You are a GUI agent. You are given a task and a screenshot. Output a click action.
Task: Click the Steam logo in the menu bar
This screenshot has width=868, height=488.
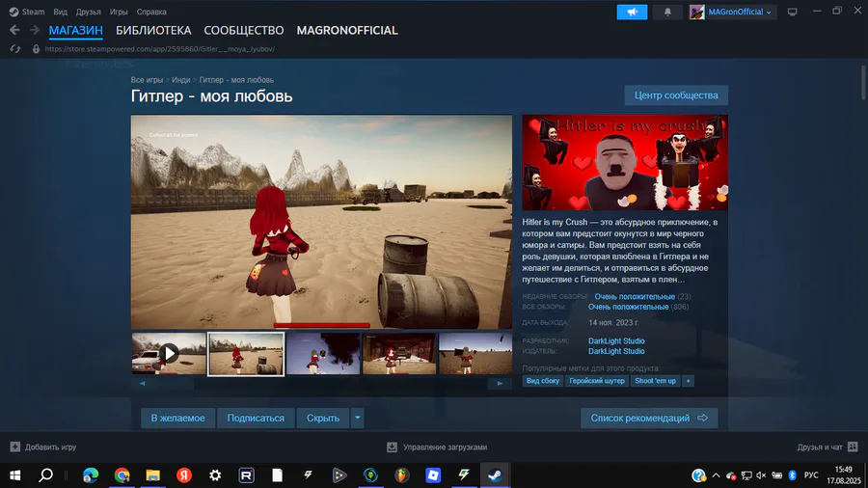(x=14, y=12)
